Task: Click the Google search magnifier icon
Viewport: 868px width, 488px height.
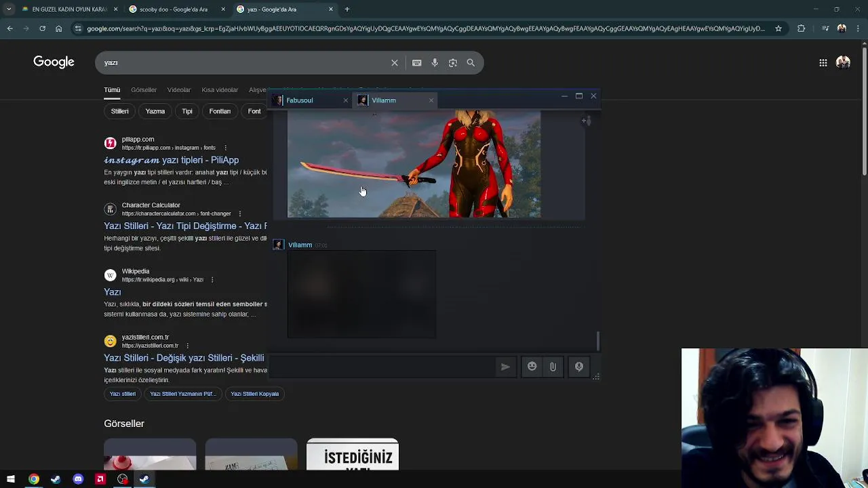Action: (471, 62)
